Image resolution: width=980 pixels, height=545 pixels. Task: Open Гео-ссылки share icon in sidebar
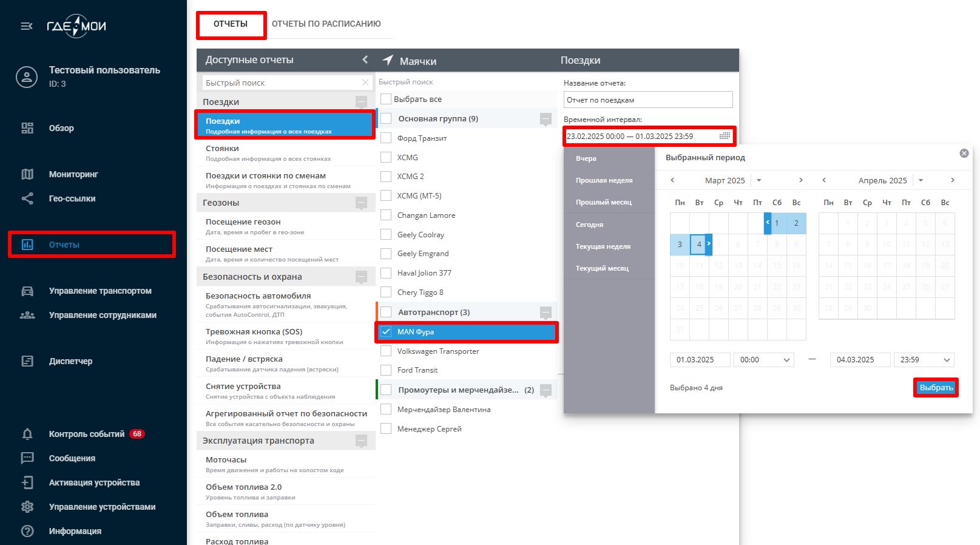(x=27, y=198)
